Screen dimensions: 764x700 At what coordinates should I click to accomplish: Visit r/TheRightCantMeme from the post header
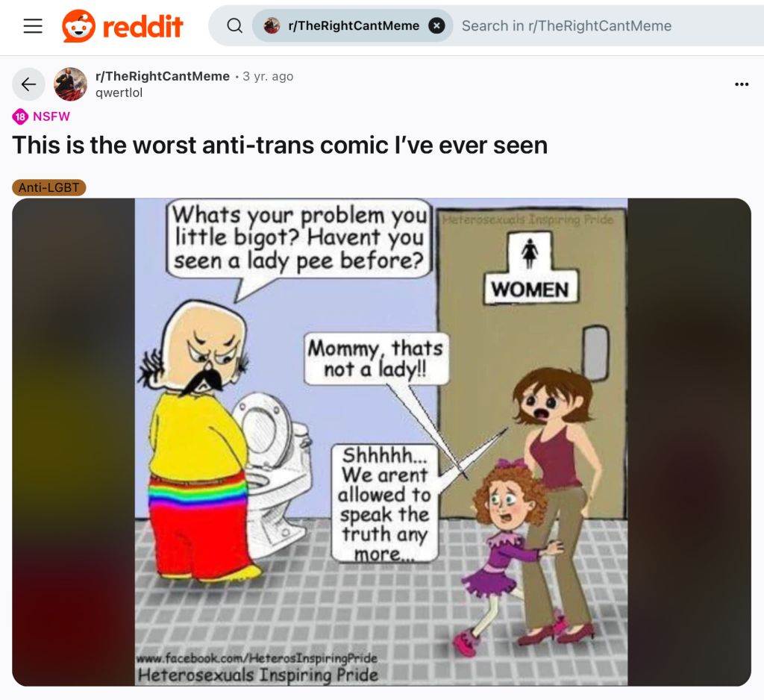(162, 76)
